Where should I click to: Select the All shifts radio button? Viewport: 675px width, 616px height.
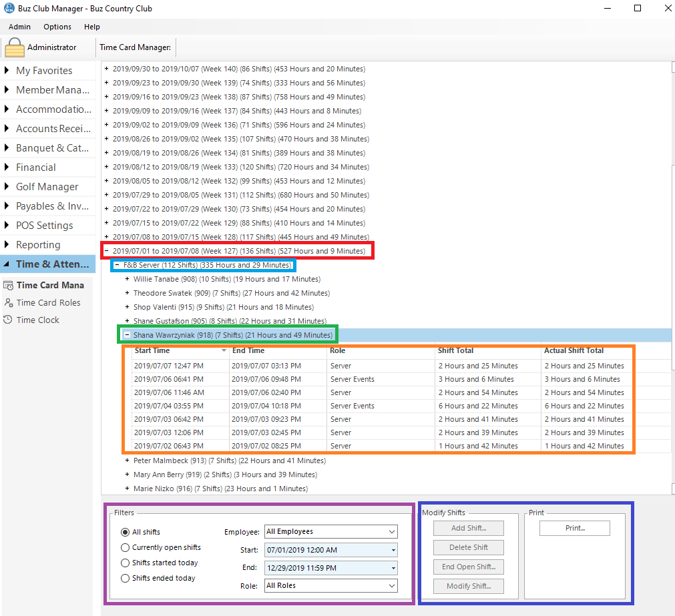(125, 532)
